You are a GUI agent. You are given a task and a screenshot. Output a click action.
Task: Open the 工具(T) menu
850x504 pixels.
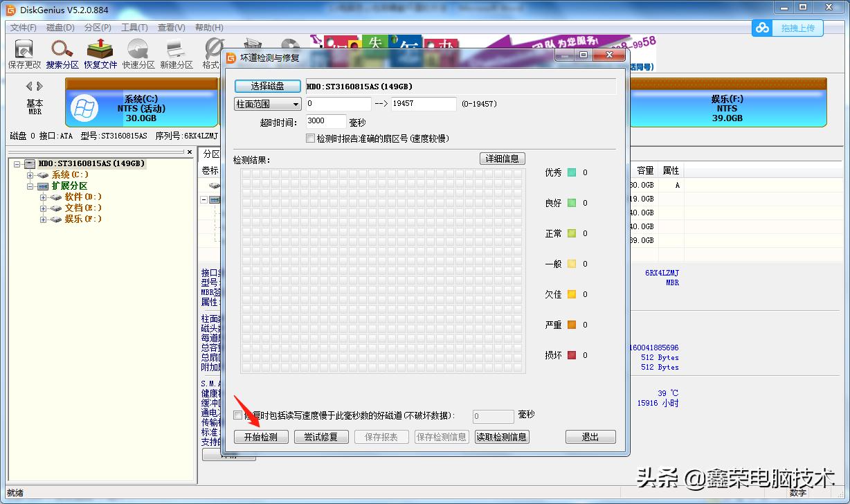pyautogui.click(x=134, y=27)
